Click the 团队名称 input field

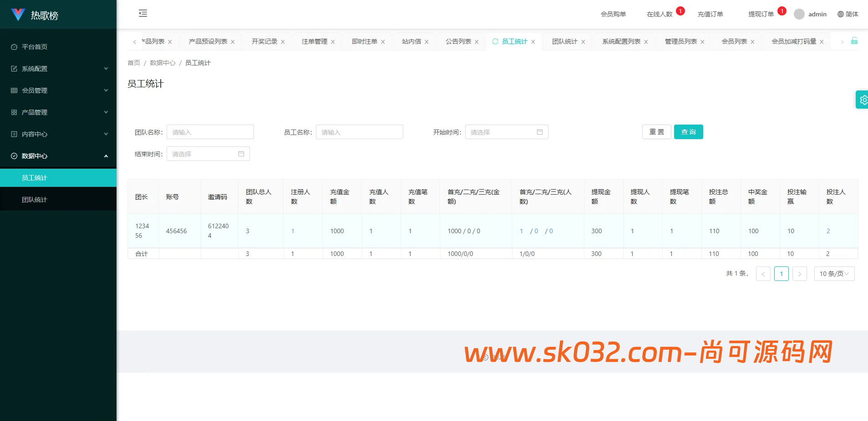point(210,132)
